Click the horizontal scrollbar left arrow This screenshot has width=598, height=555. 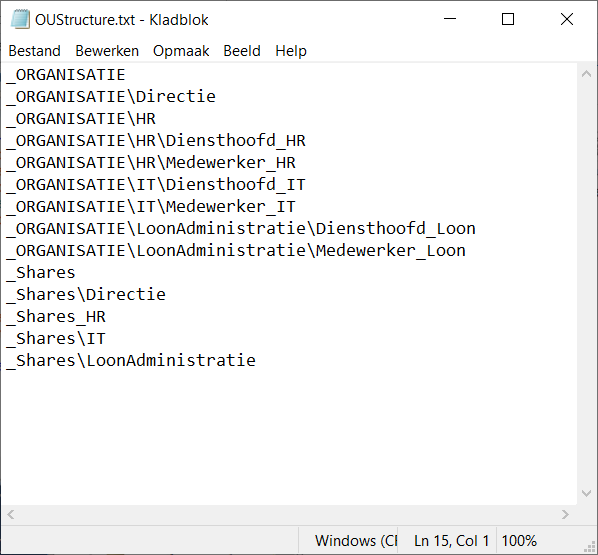[x=11, y=515]
